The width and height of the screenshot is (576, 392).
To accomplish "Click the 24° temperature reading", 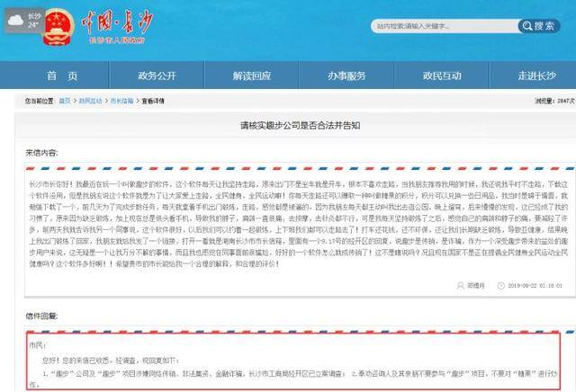I will pyautogui.click(x=33, y=25).
